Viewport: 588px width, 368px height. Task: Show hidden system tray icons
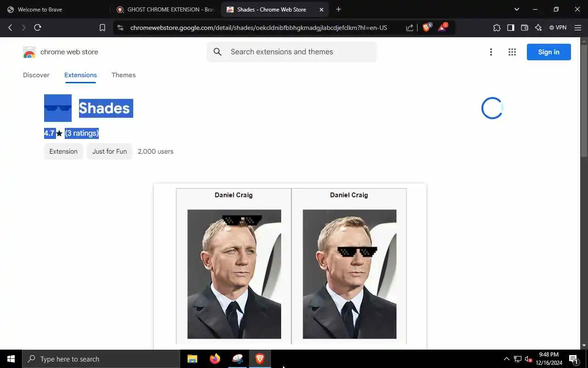tap(507, 359)
